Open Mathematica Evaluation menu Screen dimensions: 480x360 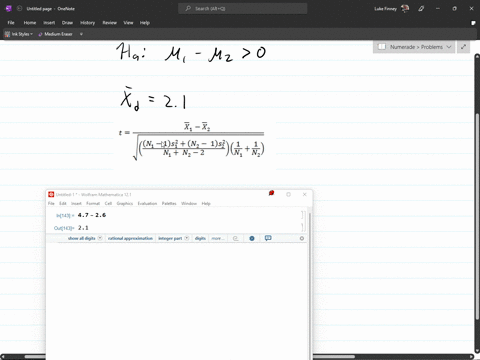[x=147, y=203]
